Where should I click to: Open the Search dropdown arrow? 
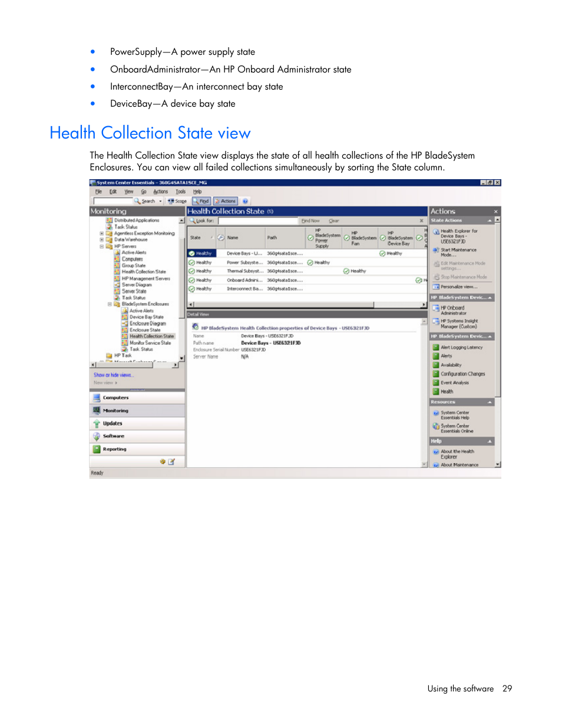(160, 201)
